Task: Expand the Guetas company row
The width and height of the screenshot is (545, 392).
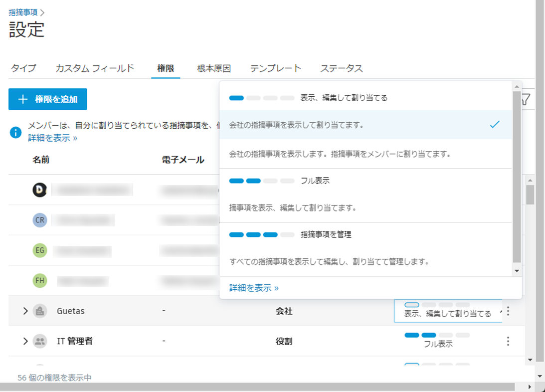Action: tap(25, 311)
